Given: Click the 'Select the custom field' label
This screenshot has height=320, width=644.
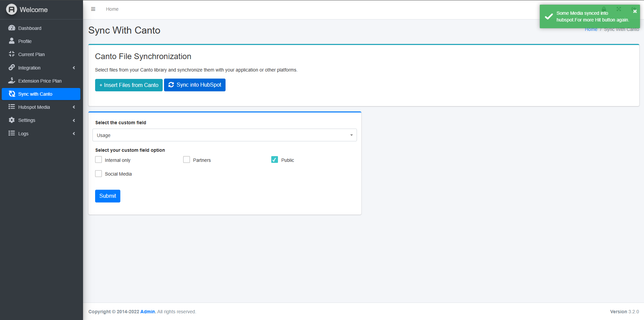Looking at the screenshot, I should point(121,123).
